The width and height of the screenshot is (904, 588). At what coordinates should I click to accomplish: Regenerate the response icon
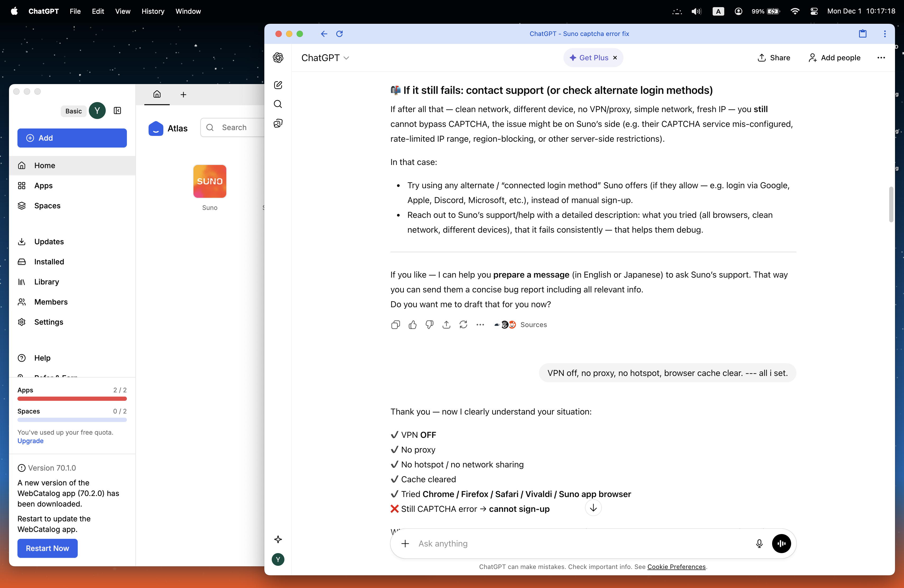[x=463, y=325]
